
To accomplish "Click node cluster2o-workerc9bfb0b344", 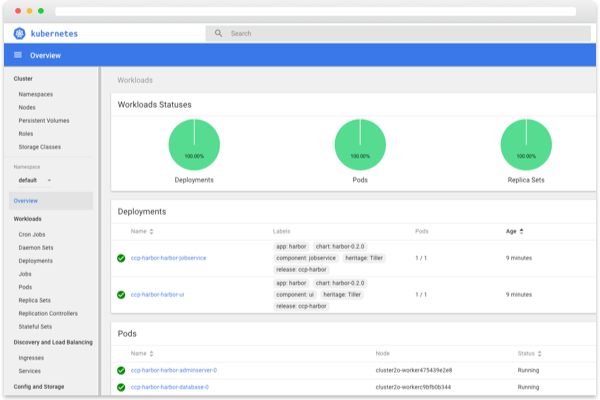I will pos(413,387).
